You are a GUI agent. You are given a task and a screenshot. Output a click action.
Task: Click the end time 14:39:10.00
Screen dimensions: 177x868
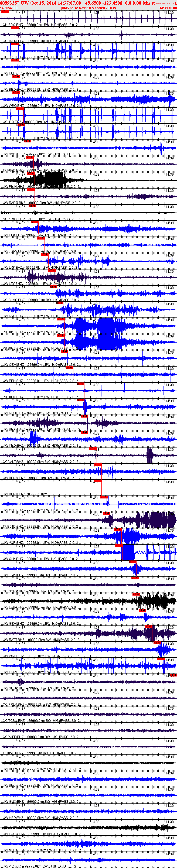coord(168,8)
